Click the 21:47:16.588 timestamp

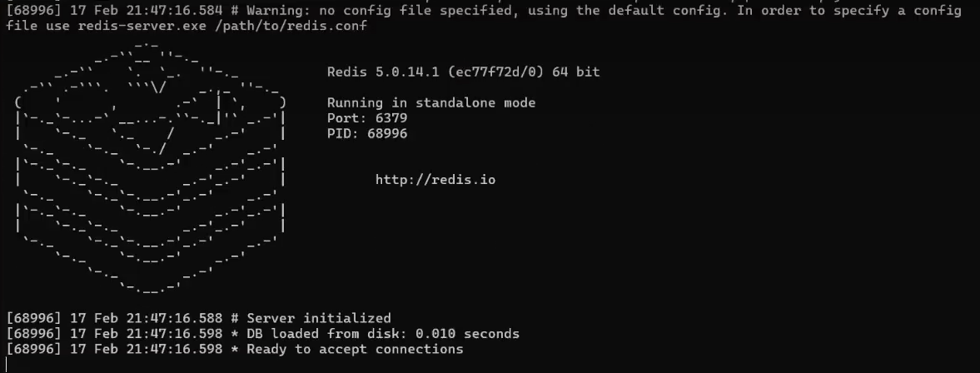pyautogui.click(x=174, y=318)
